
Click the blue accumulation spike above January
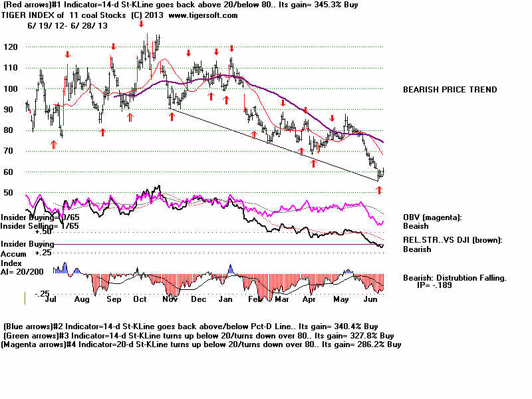pos(231,269)
